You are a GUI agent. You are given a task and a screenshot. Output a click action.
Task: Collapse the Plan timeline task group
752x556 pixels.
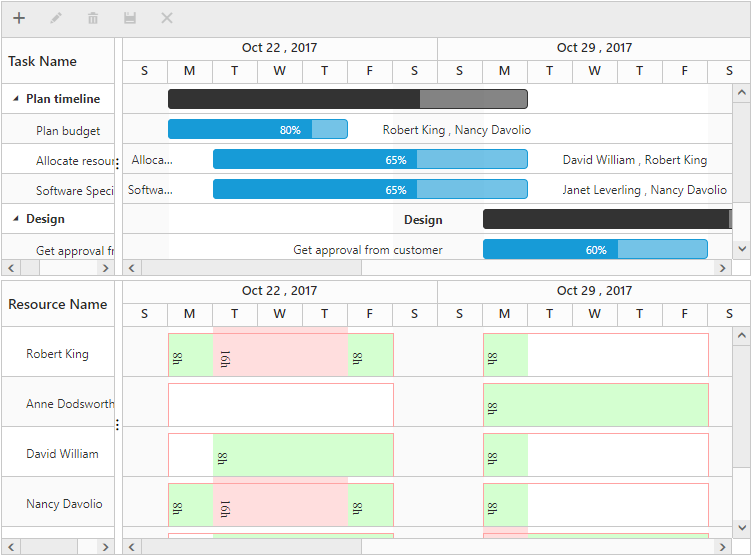[x=16, y=99]
